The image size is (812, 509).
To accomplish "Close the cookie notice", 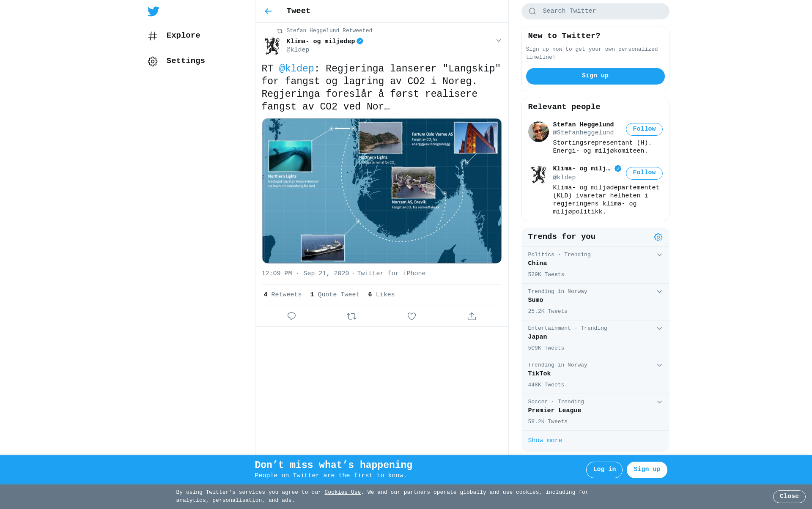I will [789, 496].
